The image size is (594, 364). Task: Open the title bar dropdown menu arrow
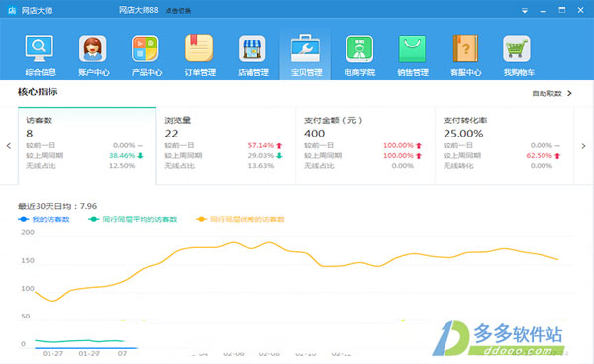coord(525,11)
